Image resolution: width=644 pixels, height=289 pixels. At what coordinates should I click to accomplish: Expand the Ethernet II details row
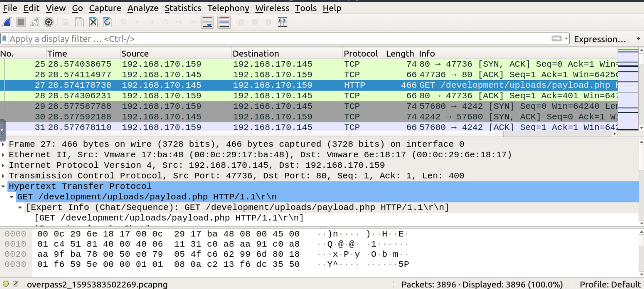click(3, 155)
